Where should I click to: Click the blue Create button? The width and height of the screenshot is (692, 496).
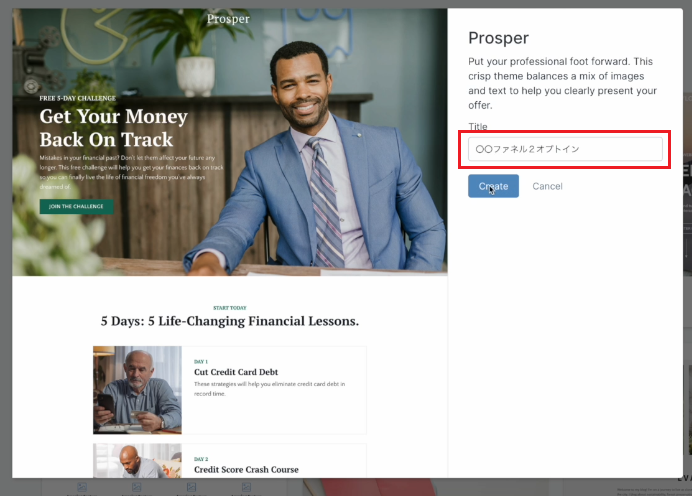(493, 186)
